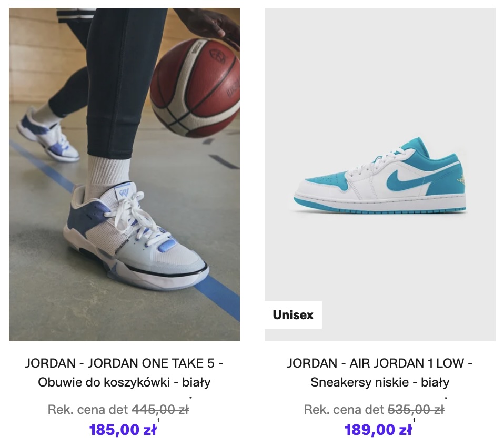Click the asterisk footnote after 445,00 zł
Viewport: 504px width, 447px height.
pyautogui.click(x=190, y=399)
